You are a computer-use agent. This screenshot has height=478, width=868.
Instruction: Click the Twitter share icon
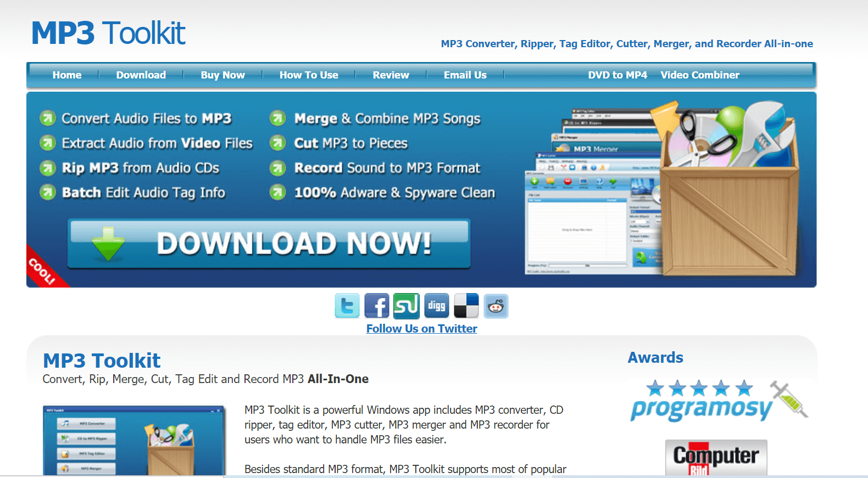pyautogui.click(x=347, y=306)
